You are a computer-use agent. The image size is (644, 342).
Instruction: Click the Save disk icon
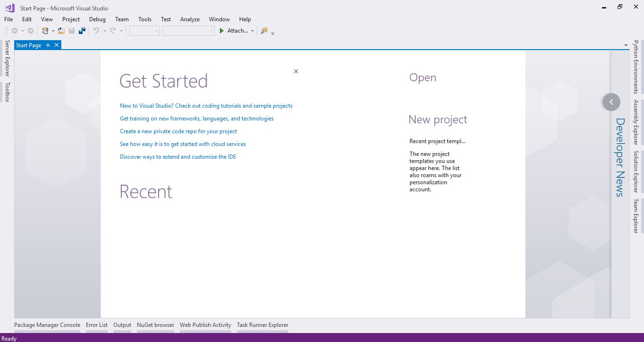(x=72, y=31)
